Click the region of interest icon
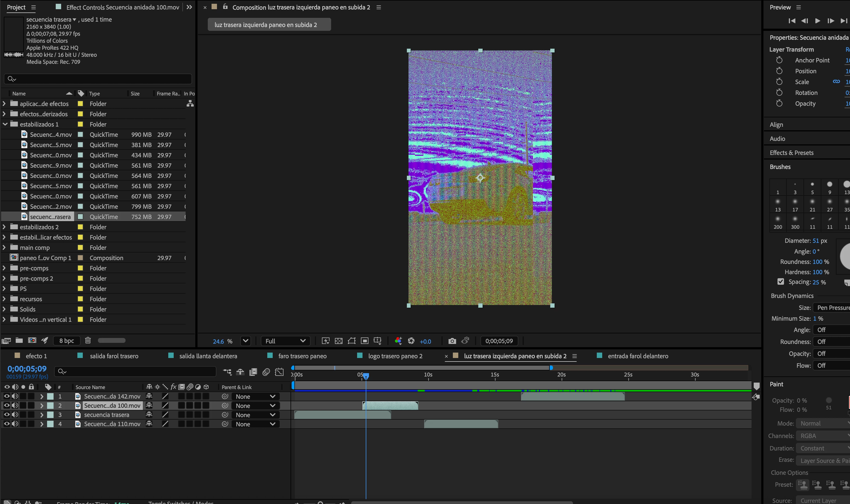 click(x=364, y=341)
